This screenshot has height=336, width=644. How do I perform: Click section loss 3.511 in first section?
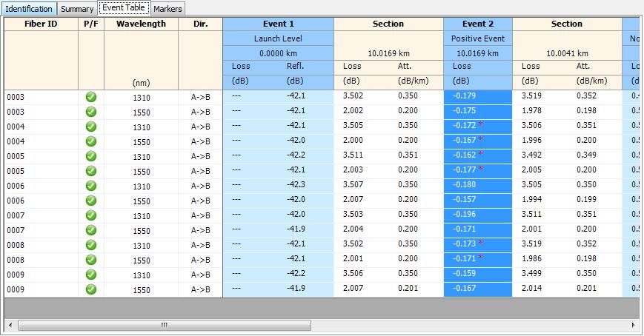pyautogui.click(x=353, y=155)
